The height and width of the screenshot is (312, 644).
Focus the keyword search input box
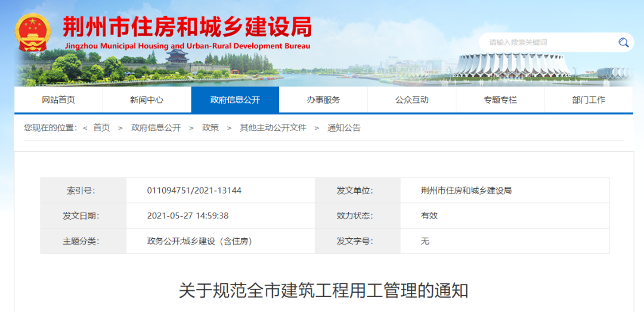[x=549, y=42]
